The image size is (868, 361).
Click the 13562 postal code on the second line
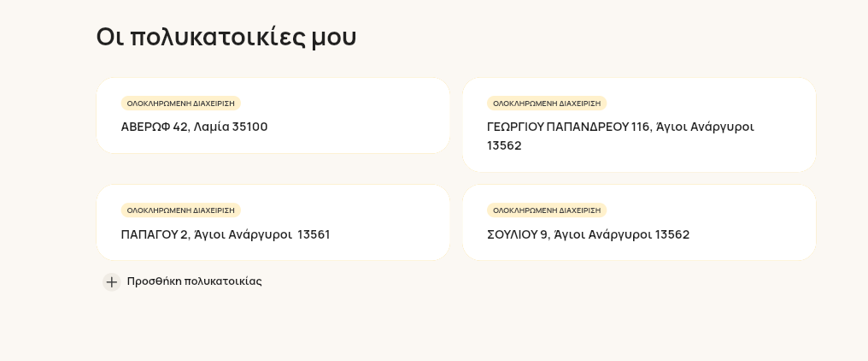504,145
